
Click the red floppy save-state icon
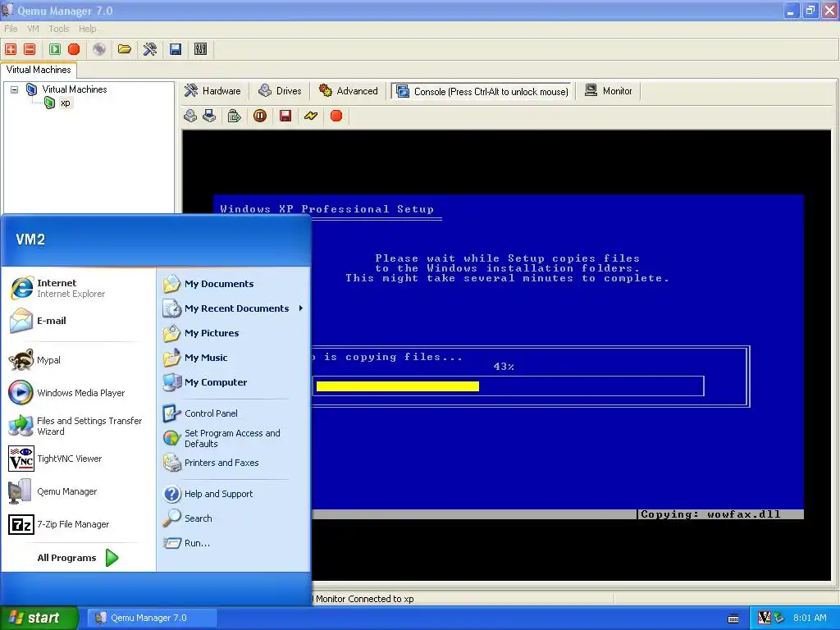click(285, 116)
